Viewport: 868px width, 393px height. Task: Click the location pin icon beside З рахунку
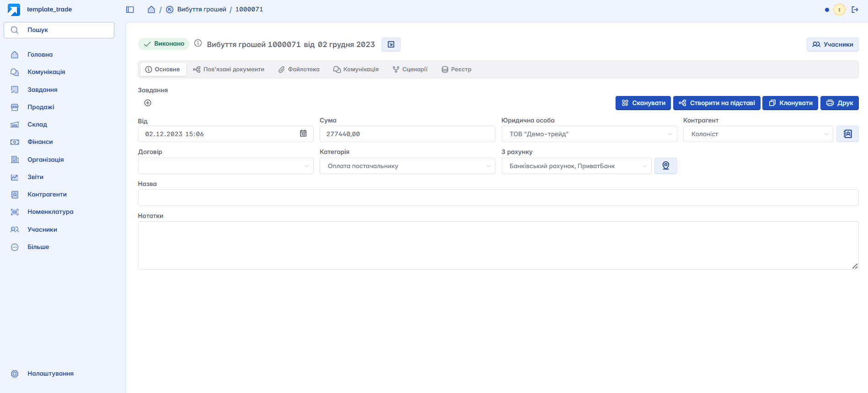coord(666,166)
